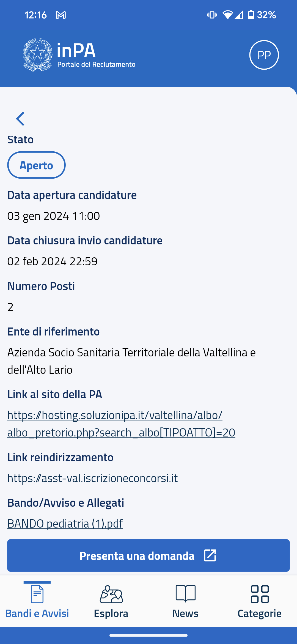Open the PP profile avatar

tap(264, 55)
